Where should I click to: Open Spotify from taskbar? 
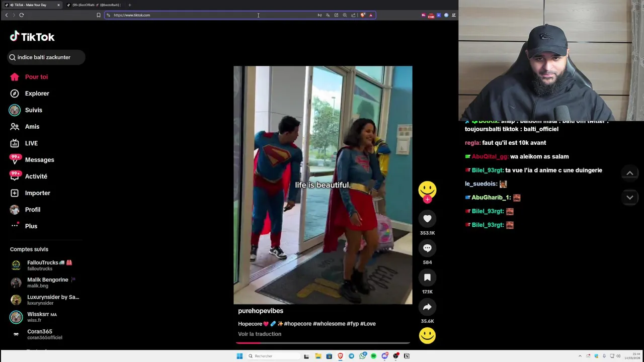(x=373, y=356)
